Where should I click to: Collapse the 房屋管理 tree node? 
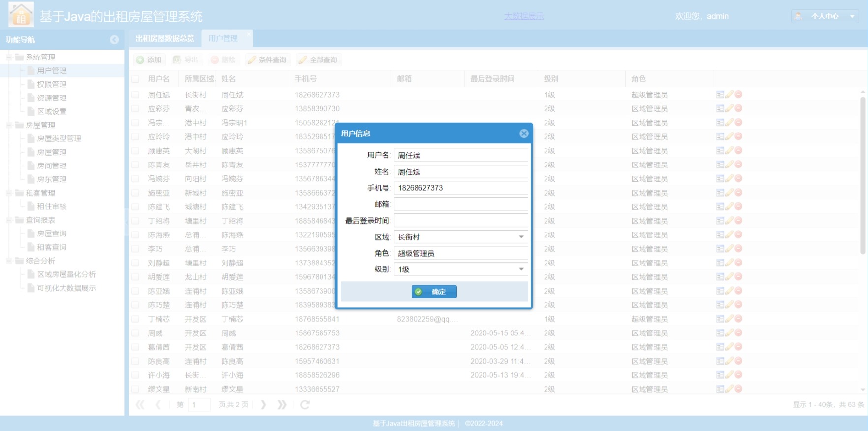(x=9, y=125)
